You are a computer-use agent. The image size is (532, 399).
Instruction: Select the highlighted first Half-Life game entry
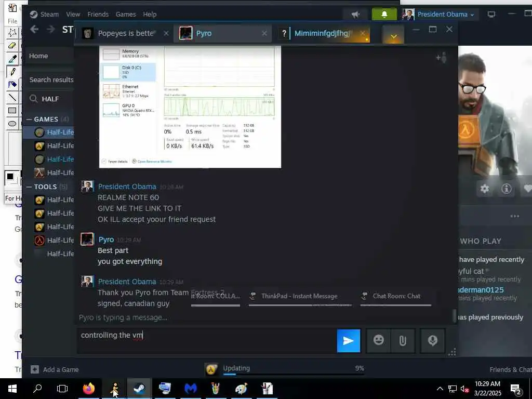pyautogui.click(x=48, y=132)
